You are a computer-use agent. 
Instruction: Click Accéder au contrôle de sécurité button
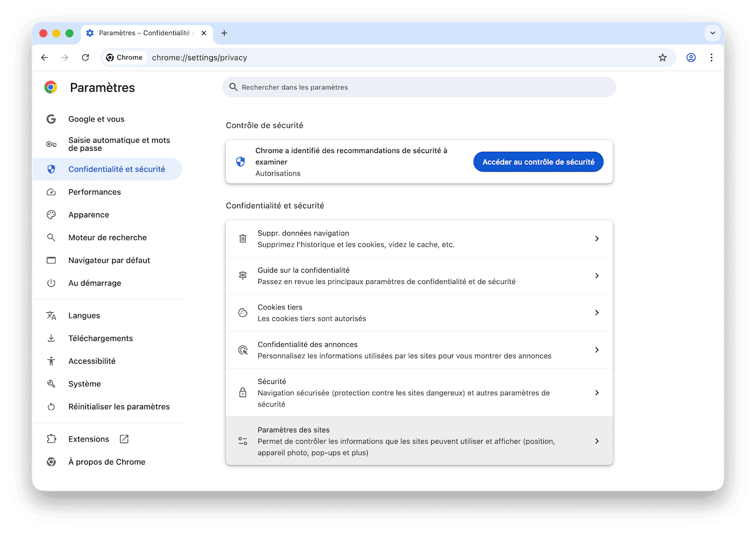point(538,161)
